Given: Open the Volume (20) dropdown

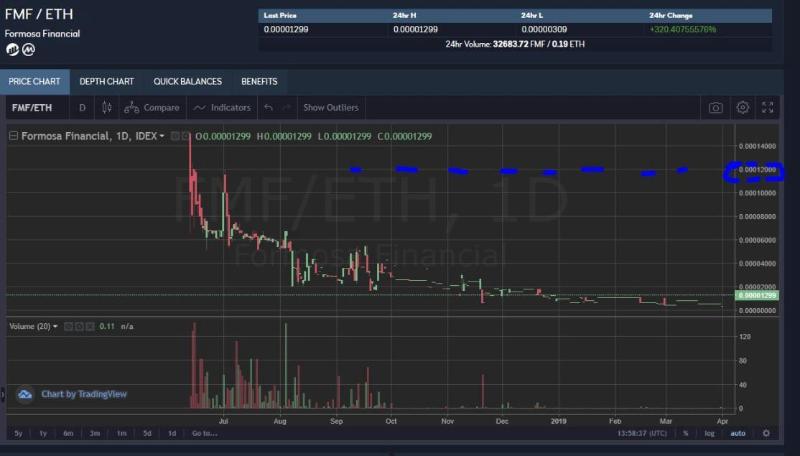Looking at the screenshot, I should [x=55, y=326].
